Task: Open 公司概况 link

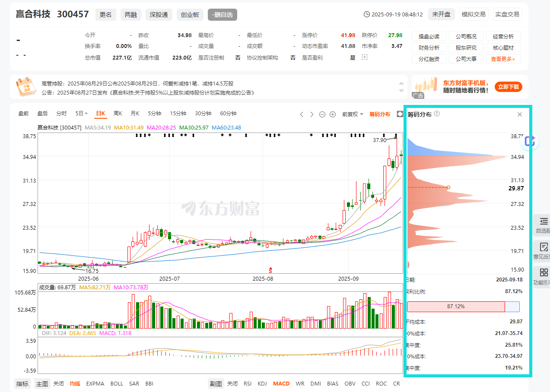Action: [x=466, y=36]
